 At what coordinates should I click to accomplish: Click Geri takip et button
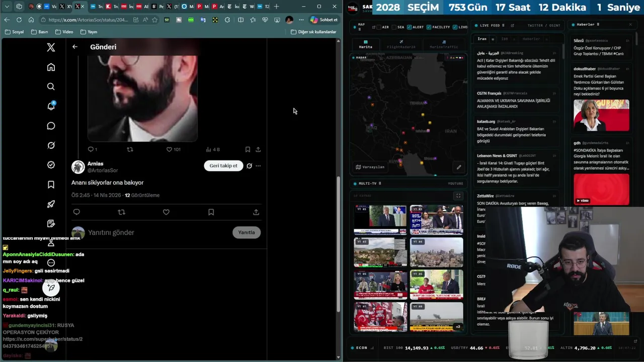tap(223, 166)
